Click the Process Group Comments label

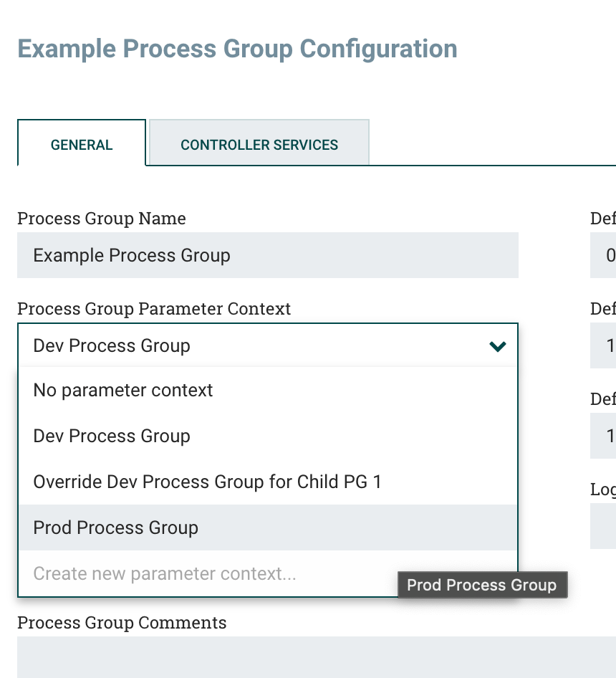point(122,623)
